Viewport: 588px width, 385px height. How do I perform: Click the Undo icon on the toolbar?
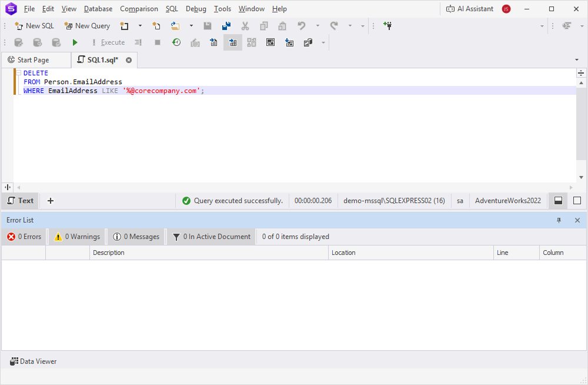(300, 26)
